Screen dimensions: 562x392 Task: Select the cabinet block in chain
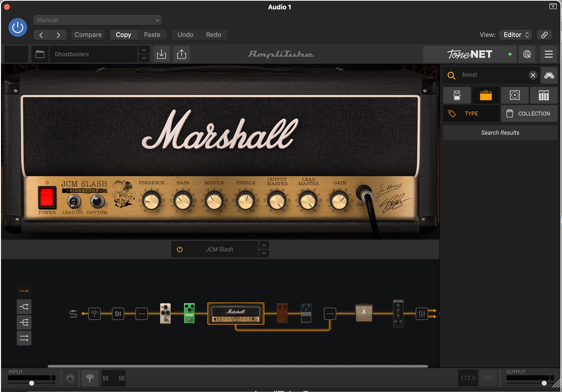[x=364, y=313]
